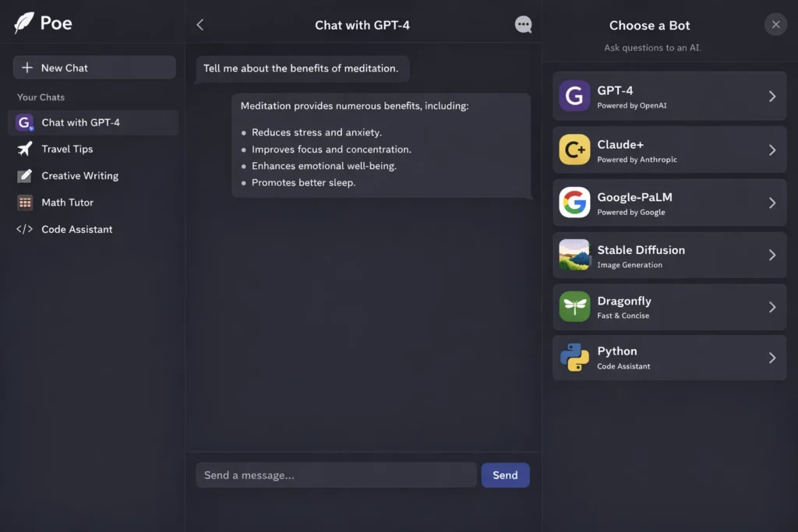This screenshot has width=798, height=532.
Task: Click the Dragonfly bot icon
Action: 573,306
